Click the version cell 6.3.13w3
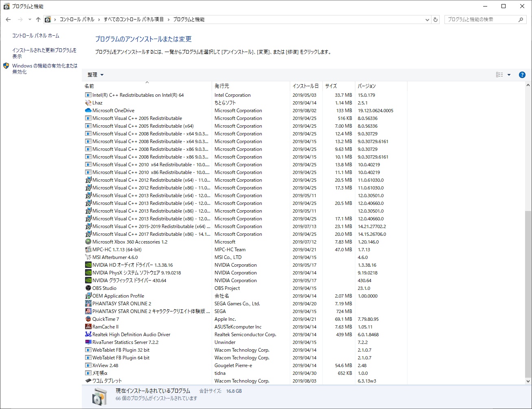 pos(367,381)
